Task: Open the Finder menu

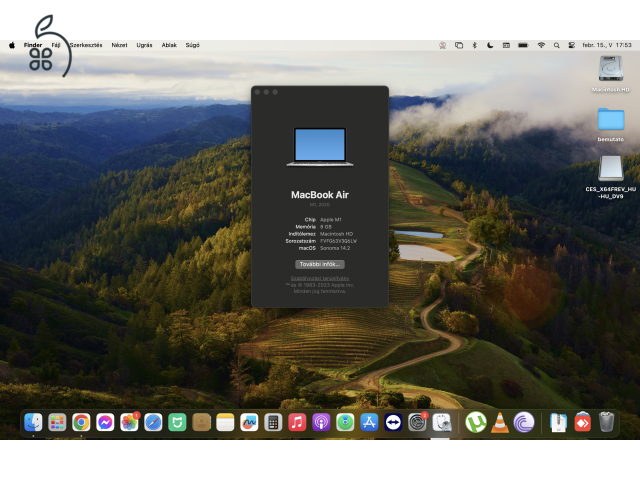Action: [x=33, y=45]
